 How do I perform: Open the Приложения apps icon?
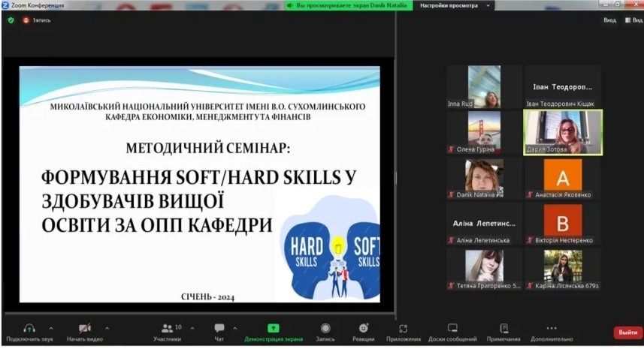click(x=404, y=329)
